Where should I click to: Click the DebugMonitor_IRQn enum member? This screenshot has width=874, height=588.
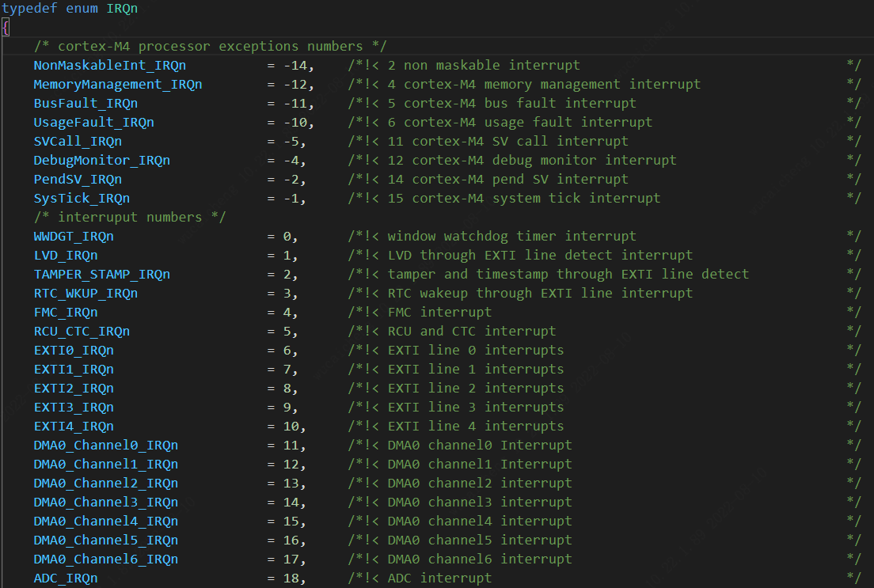(101, 160)
